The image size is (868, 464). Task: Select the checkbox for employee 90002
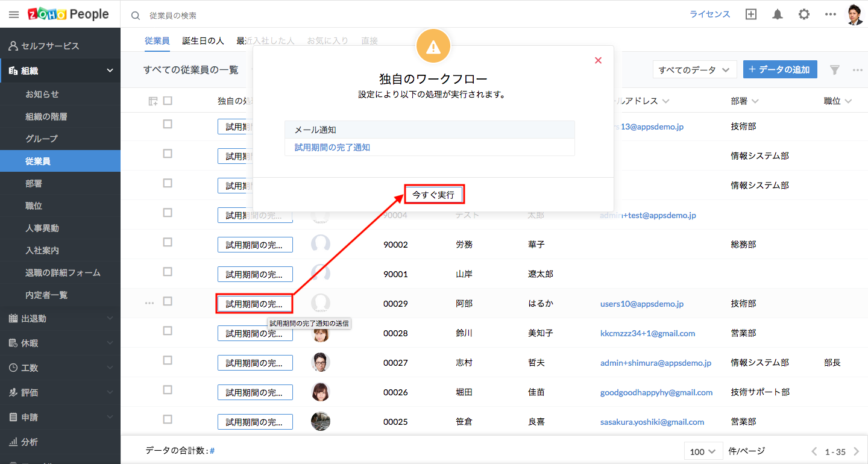pos(168,242)
